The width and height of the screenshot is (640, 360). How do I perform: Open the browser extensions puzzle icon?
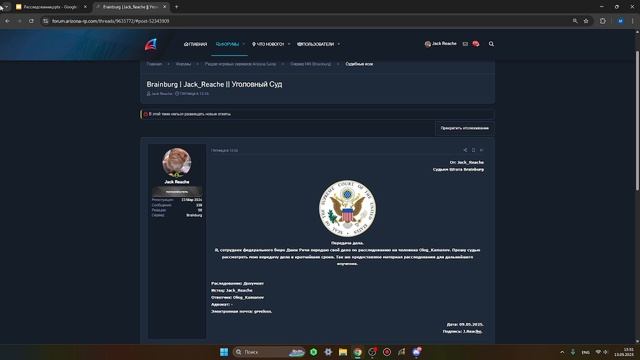pos(603,21)
